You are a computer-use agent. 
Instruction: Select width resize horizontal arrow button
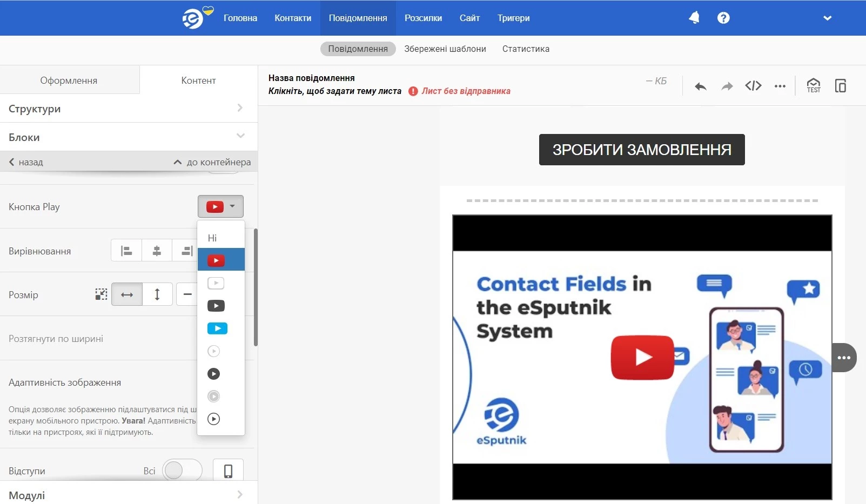click(127, 294)
